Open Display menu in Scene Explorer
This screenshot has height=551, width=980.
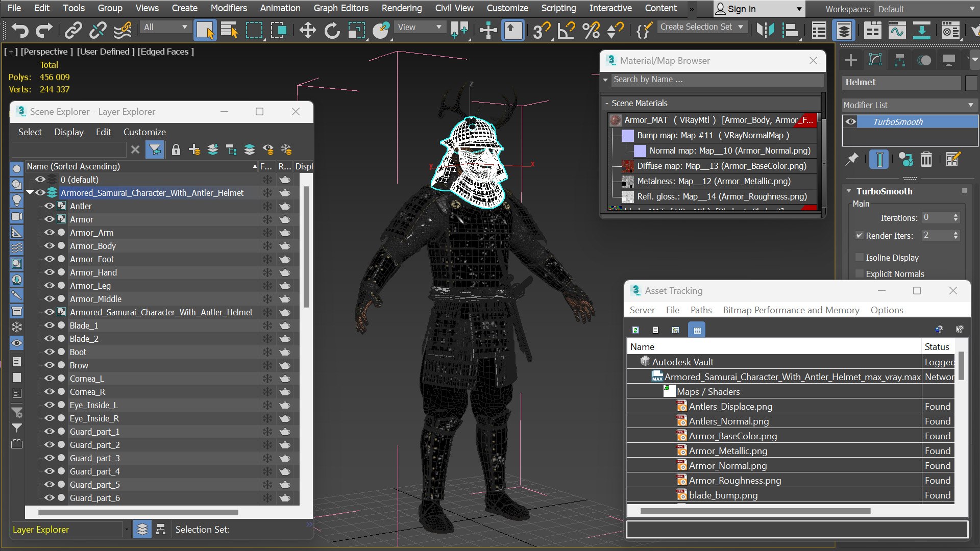coord(69,132)
